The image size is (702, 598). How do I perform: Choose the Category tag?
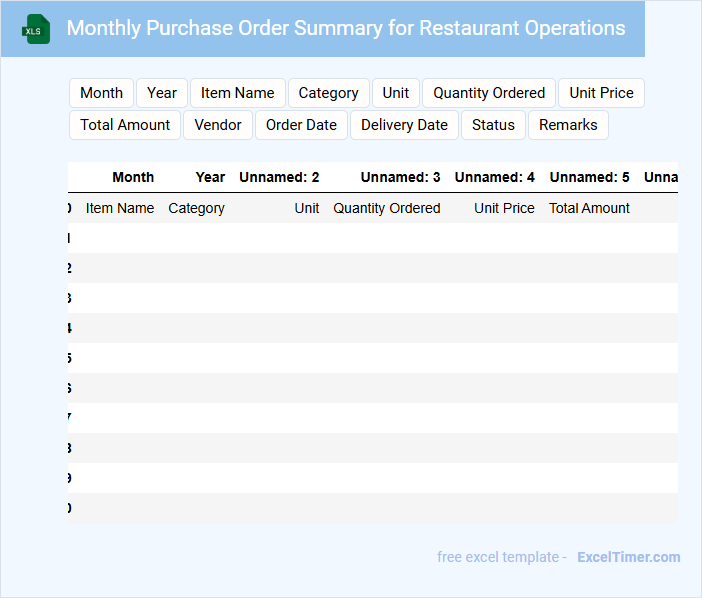[x=328, y=93]
